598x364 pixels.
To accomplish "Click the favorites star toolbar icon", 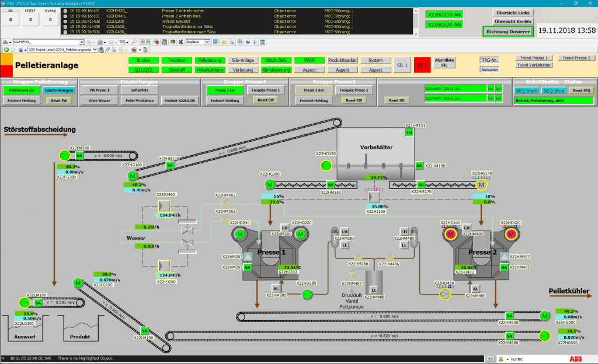I will coord(224,43).
